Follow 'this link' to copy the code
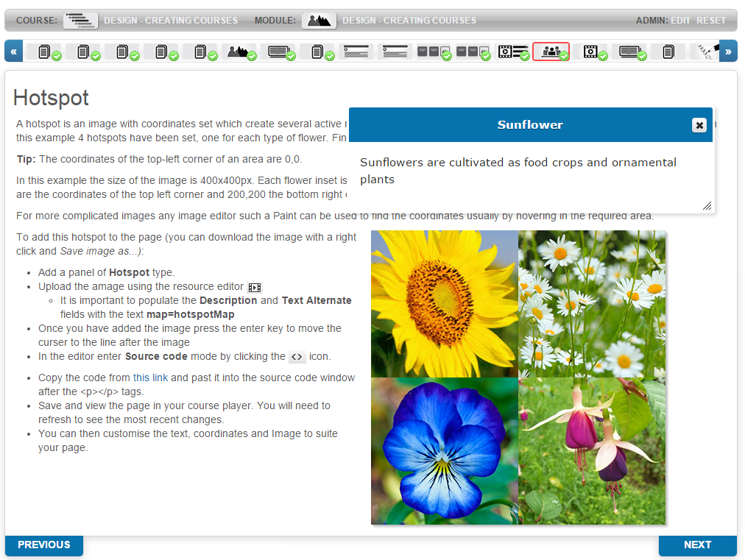The width and height of the screenshot is (745, 560). (x=150, y=378)
